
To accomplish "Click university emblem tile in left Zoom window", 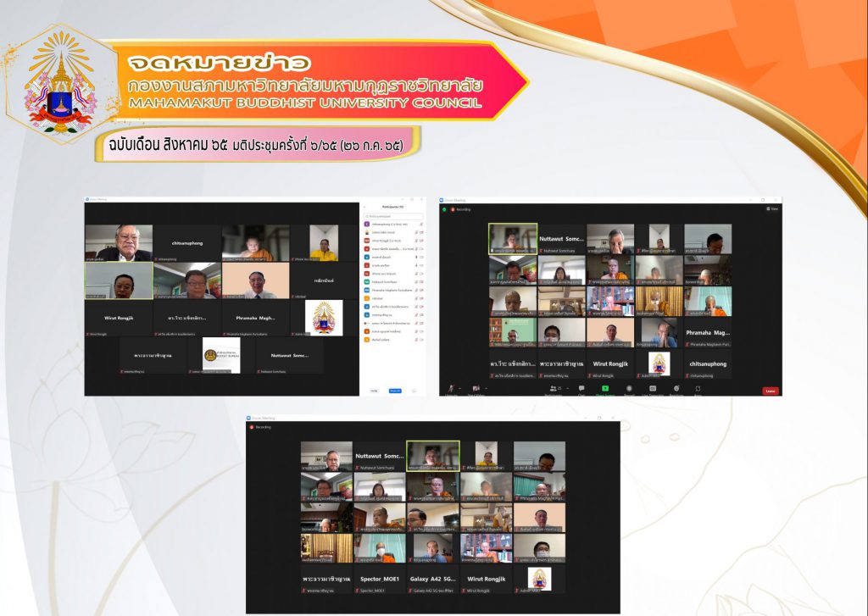I will tap(324, 319).
